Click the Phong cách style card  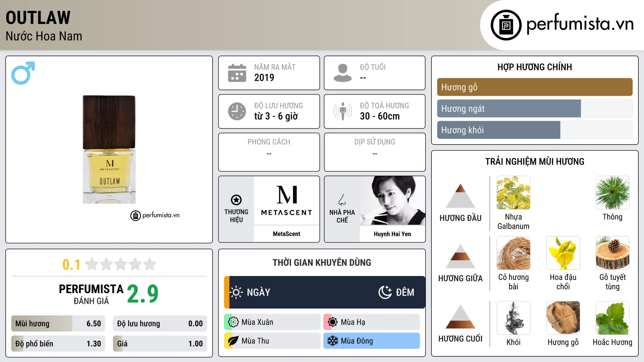tap(269, 152)
